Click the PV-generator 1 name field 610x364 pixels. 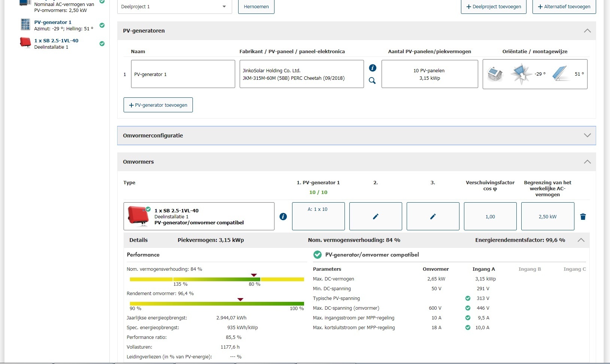click(x=183, y=74)
